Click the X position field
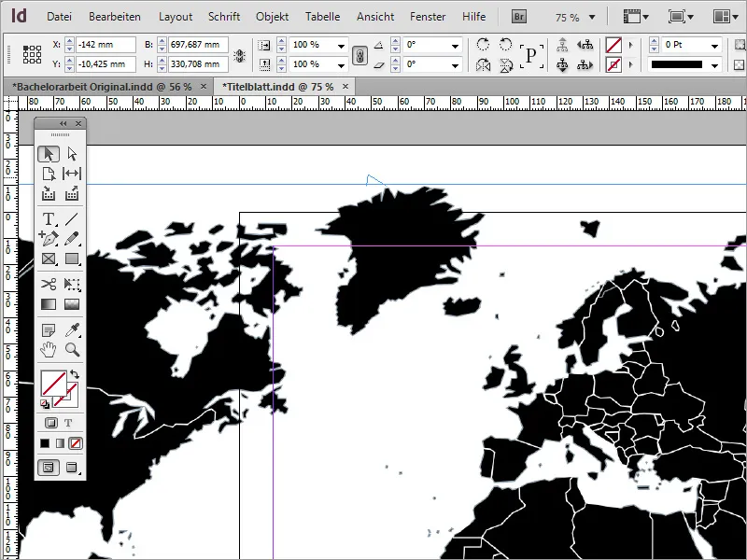 coord(106,45)
